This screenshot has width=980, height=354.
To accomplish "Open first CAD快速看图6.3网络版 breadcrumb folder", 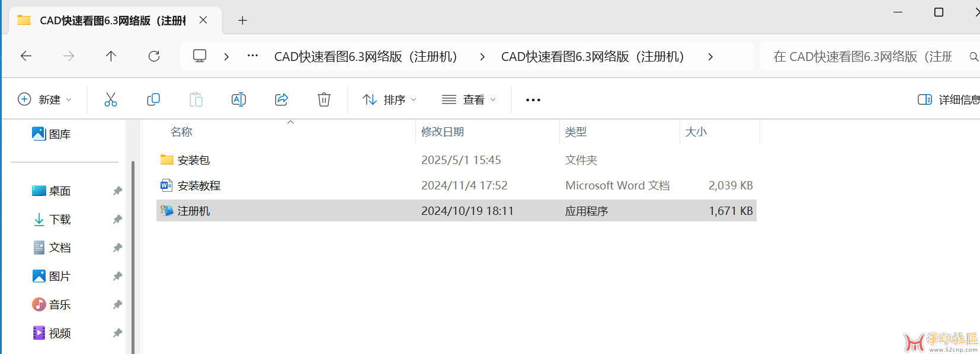I will [x=366, y=57].
